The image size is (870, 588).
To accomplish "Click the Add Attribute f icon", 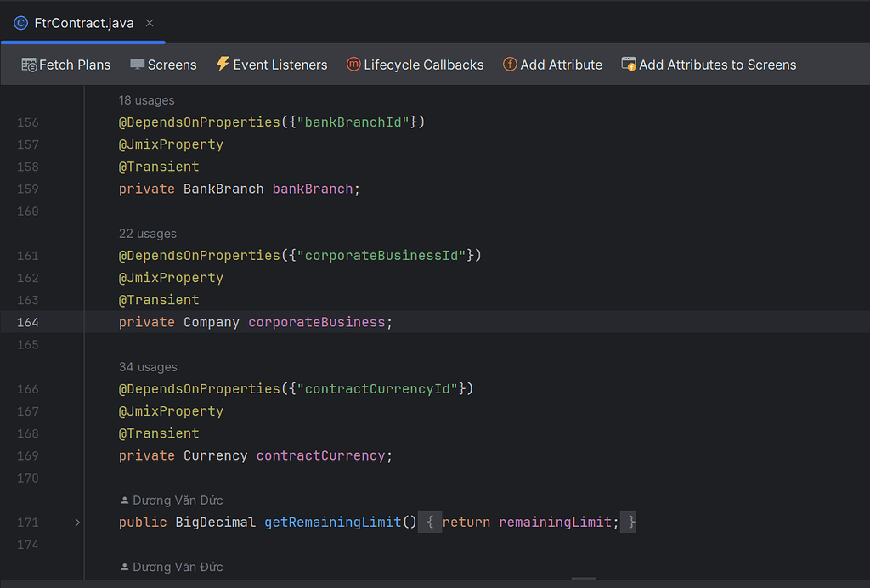I will tap(510, 65).
